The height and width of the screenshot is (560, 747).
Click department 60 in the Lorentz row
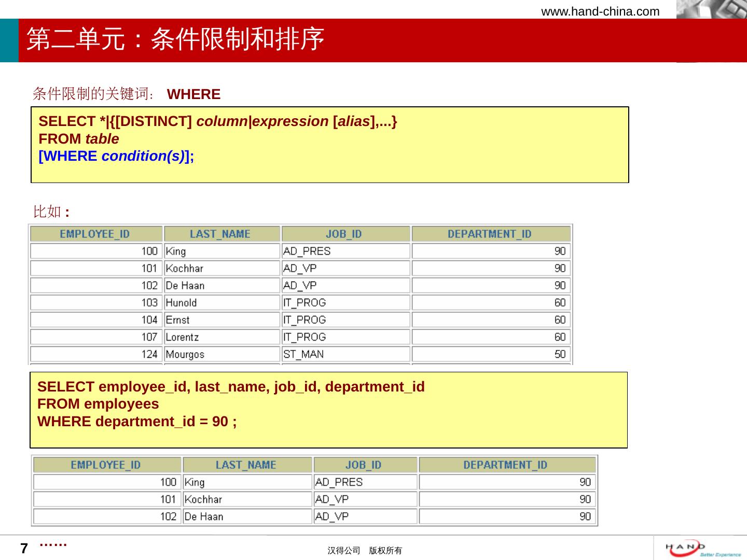coord(491,337)
